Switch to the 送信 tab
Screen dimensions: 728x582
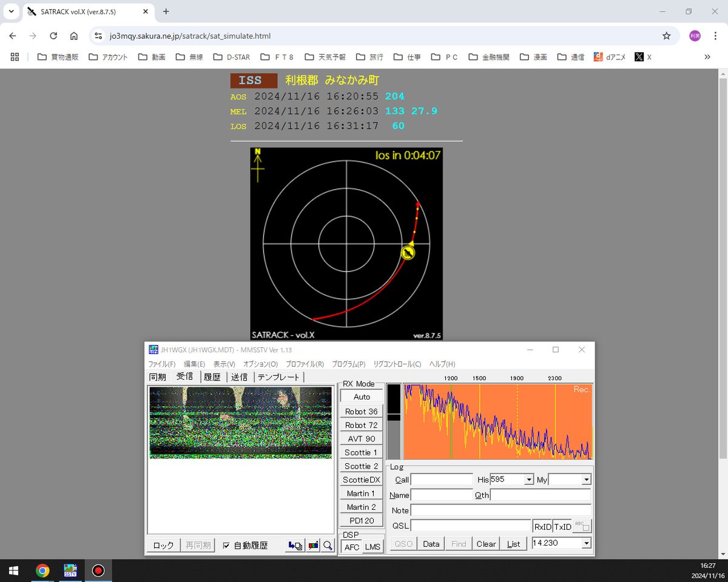pyautogui.click(x=239, y=377)
